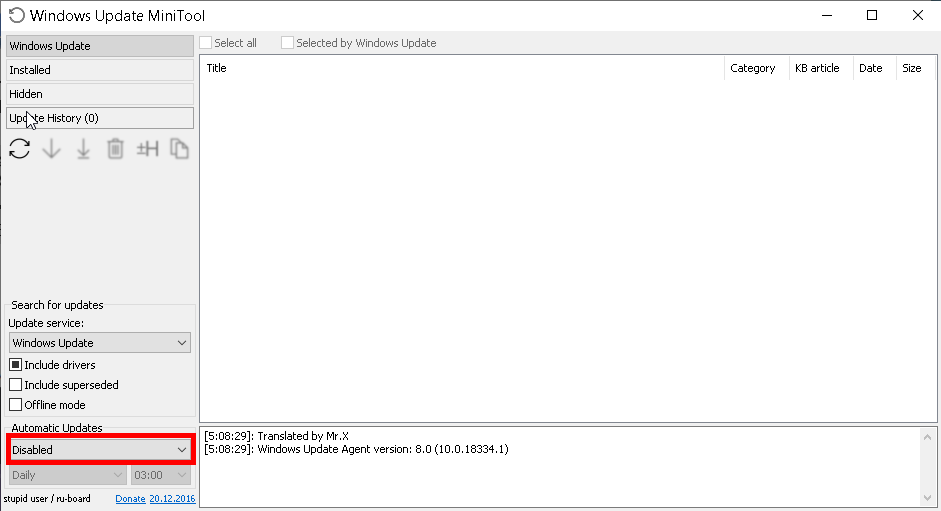Image resolution: width=941 pixels, height=511 pixels.
Task: Click the hide updates ±H icon
Action: pos(148,148)
